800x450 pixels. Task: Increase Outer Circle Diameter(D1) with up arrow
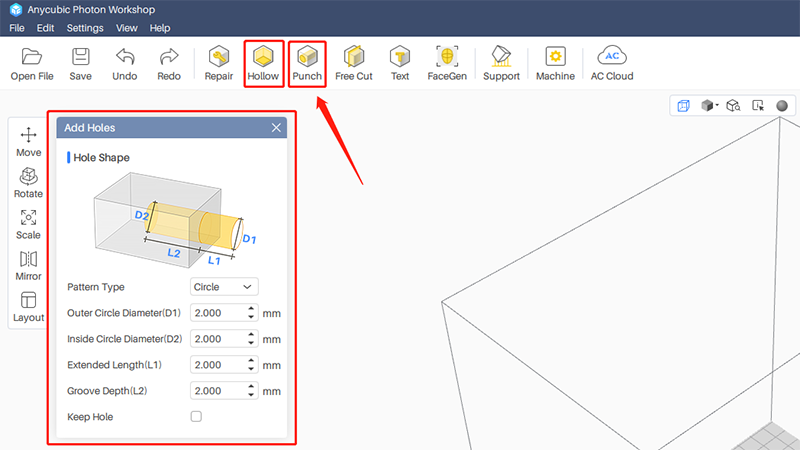[x=251, y=309]
